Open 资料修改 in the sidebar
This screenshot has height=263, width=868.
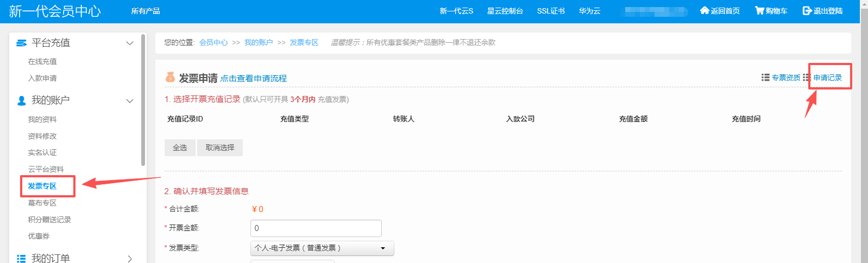coord(42,136)
